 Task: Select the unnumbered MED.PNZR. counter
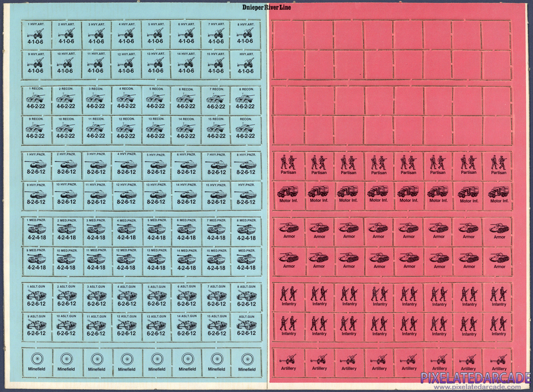click(246, 261)
